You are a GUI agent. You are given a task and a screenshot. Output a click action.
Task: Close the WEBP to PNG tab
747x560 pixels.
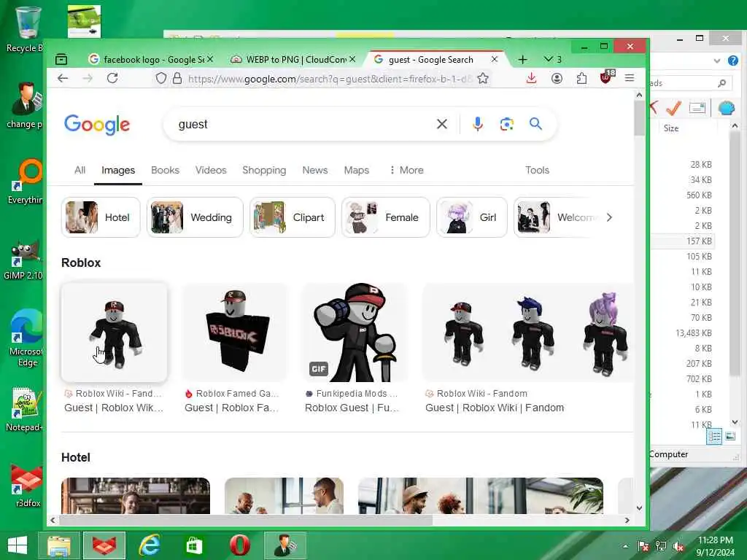[352, 59]
